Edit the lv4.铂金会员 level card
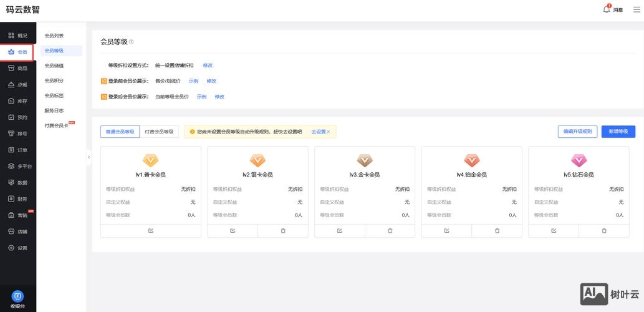The width and height of the screenshot is (644, 312). 447,231
